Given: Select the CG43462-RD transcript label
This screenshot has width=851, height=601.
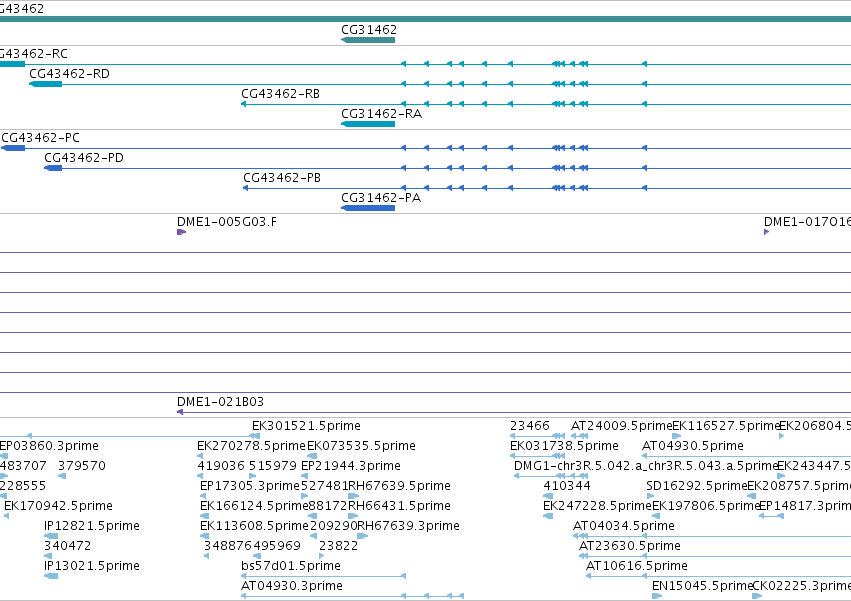Looking at the screenshot, I should [69, 74].
